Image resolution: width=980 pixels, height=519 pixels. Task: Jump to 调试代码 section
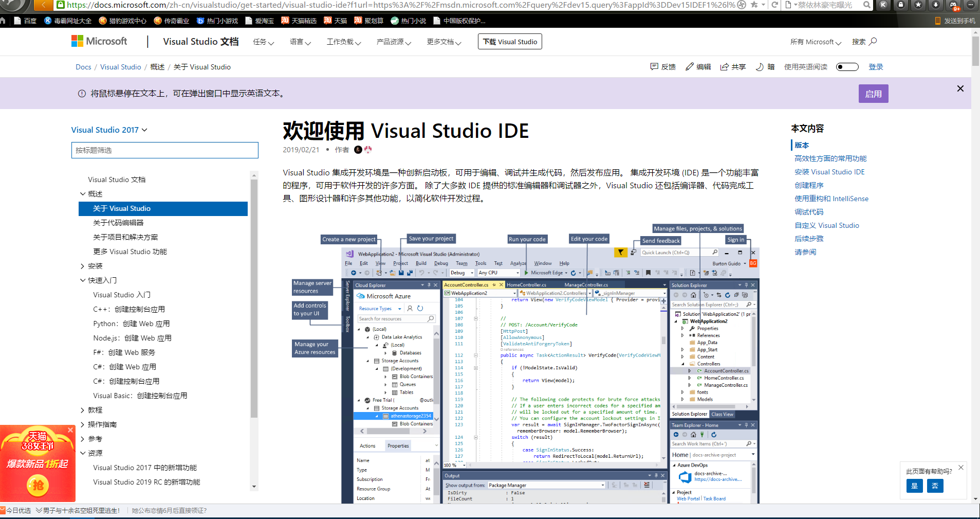pos(809,212)
